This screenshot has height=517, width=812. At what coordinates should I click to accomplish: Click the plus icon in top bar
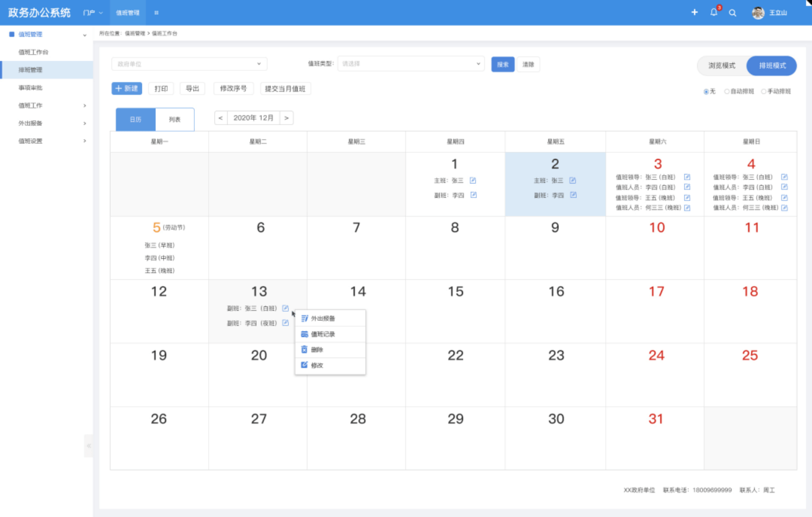[695, 13]
